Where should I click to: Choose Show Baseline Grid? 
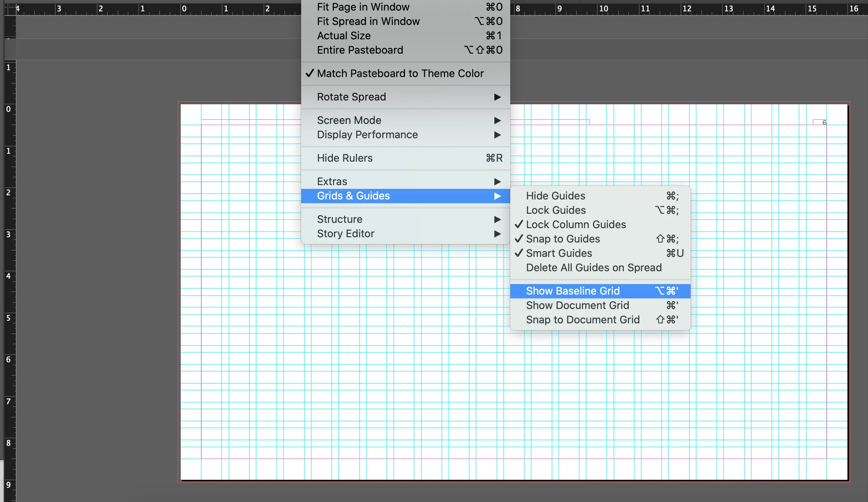pyautogui.click(x=573, y=291)
